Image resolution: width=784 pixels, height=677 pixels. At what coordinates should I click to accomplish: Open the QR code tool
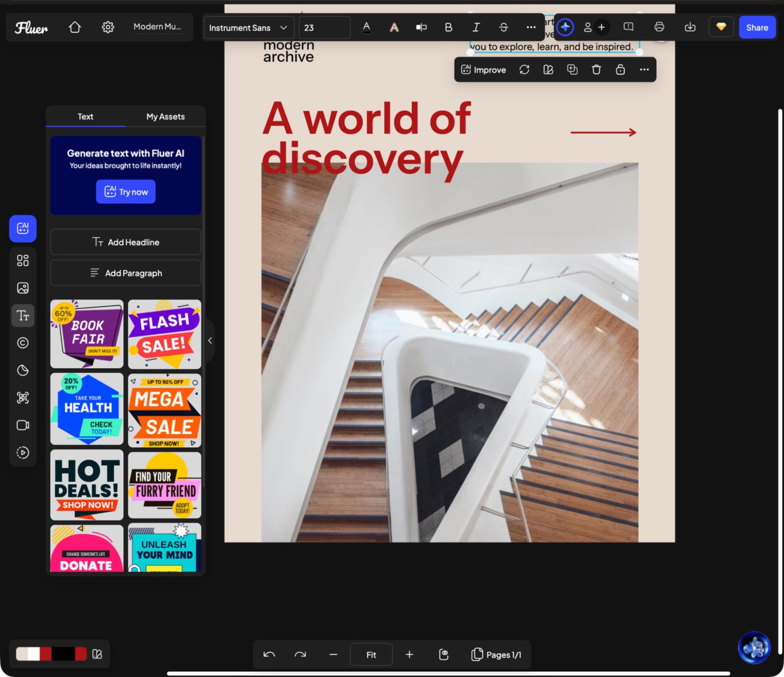(22, 397)
